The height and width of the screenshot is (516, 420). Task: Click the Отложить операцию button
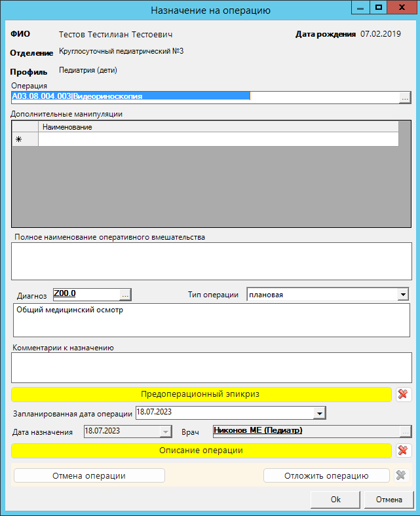(326, 476)
